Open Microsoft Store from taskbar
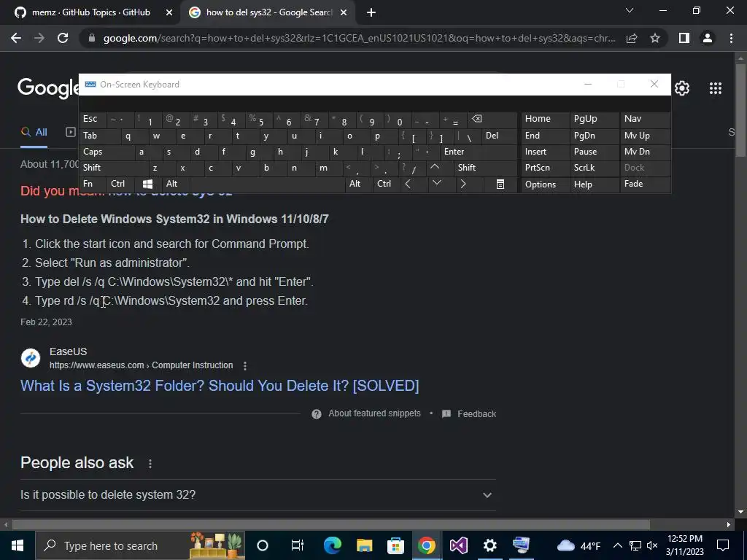Screen dimensions: 747x560 tap(395, 545)
